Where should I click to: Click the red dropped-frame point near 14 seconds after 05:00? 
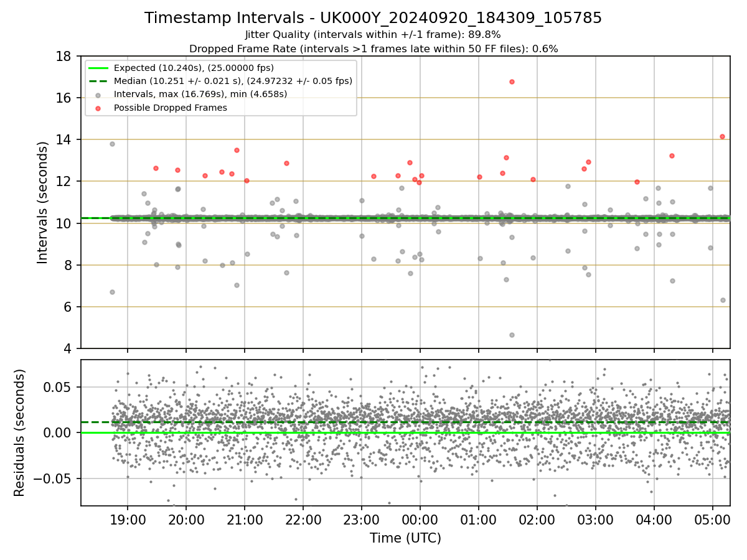tap(722, 136)
